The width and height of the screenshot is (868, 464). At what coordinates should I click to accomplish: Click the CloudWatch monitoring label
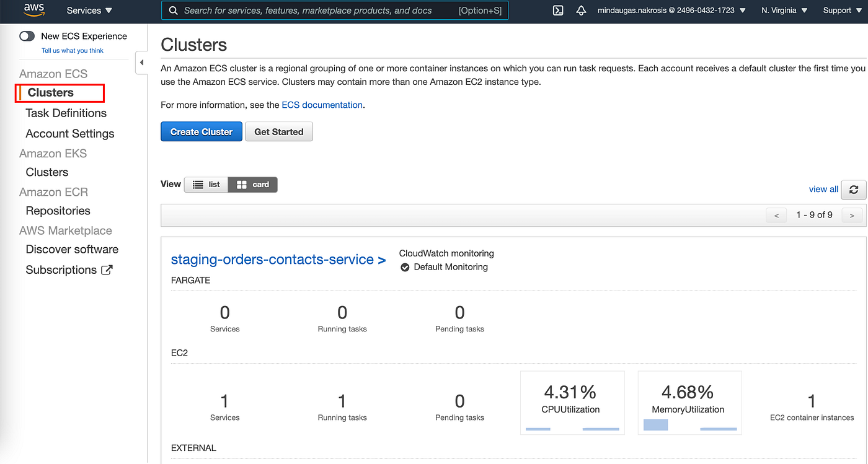pos(446,253)
